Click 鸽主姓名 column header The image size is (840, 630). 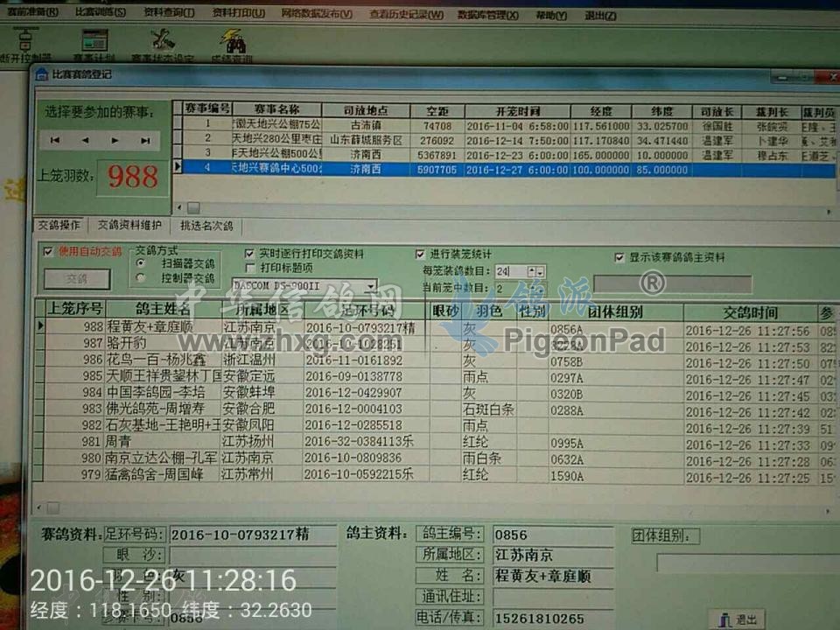(163, 309)
